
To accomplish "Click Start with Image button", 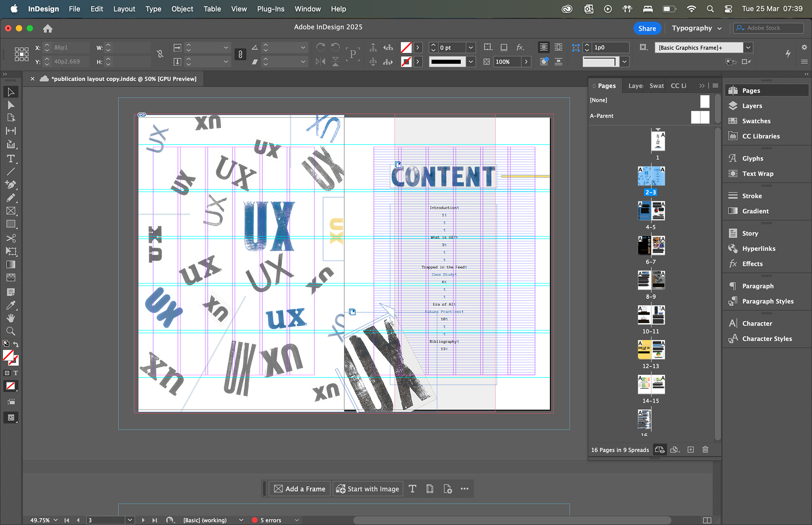I will pos(368,489).
